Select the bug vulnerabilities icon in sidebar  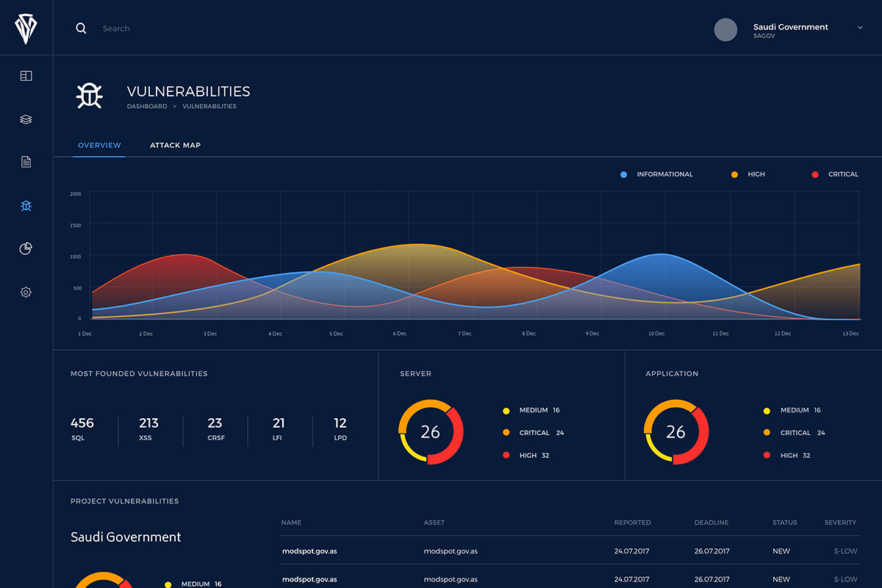pyautogui.click(x=26, y=206)
